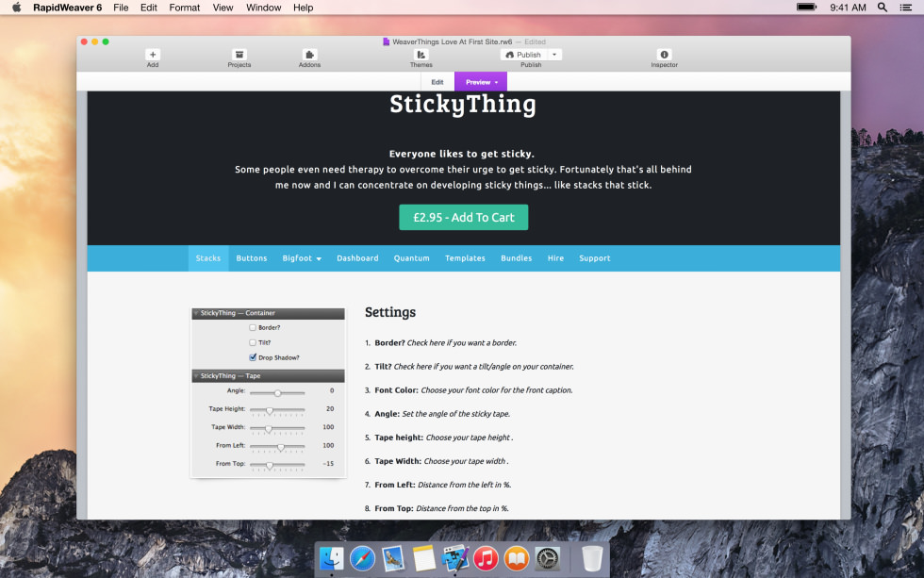Image resolution: width=924 pixels, height=578 pixels.
Task: Open the Edit menu in the menu bar
Action: click(149, 8)
